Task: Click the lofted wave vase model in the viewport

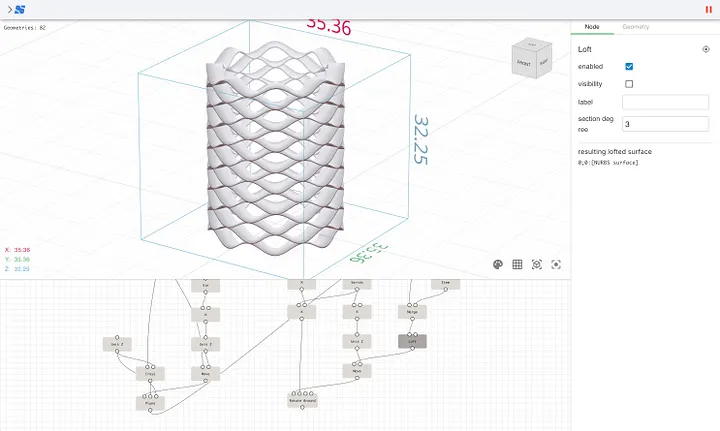Action: point(276,147)
